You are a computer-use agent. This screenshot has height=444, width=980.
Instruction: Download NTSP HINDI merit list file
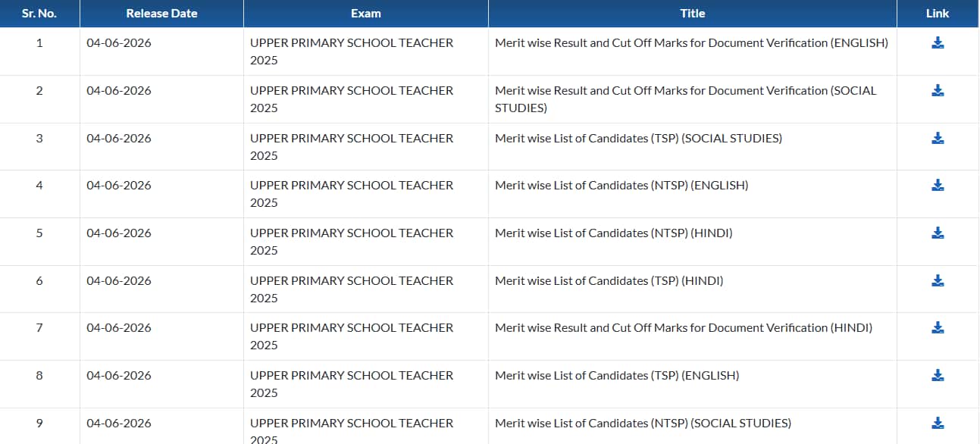[x=938, y=233]
